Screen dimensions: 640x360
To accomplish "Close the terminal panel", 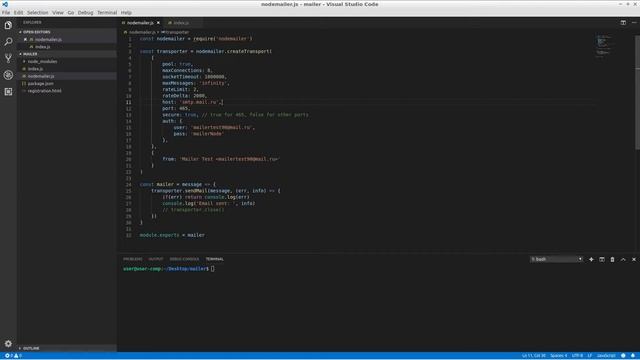I will click(634, 259).
